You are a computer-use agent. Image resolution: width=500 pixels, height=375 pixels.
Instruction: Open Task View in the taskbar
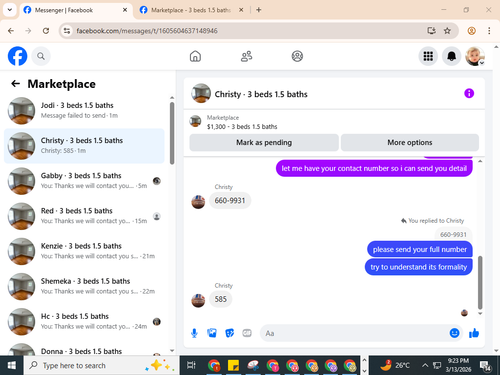click(x=191, y=366)
